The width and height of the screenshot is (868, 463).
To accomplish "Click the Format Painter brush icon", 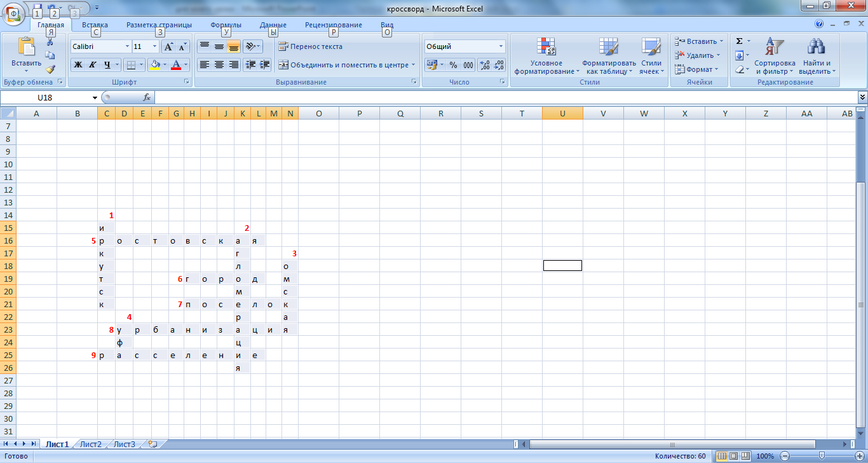I will (50, 69).
